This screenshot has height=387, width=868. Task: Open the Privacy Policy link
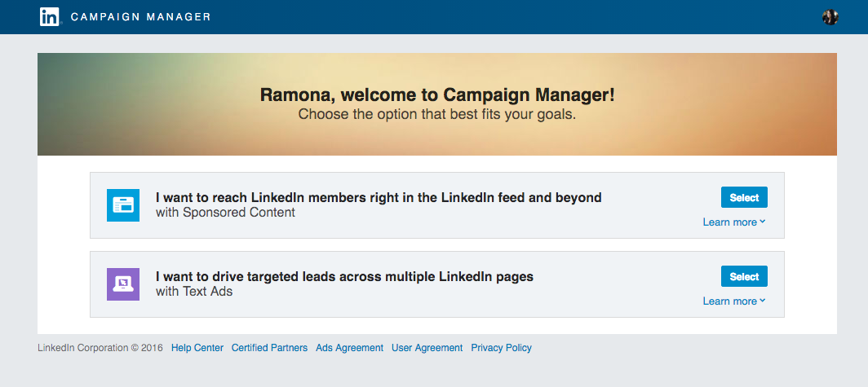[x=502, y=348]
